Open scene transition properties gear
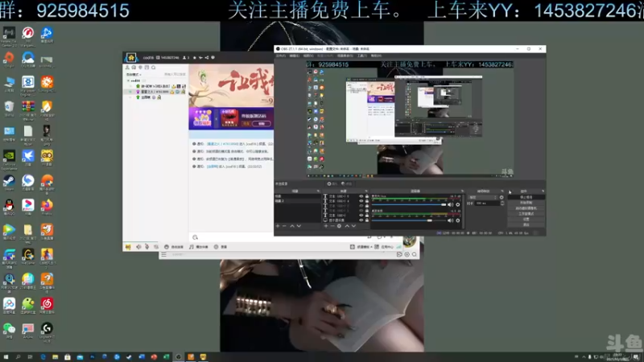This screenshot has width=644, height=362. tap(502, 197)
